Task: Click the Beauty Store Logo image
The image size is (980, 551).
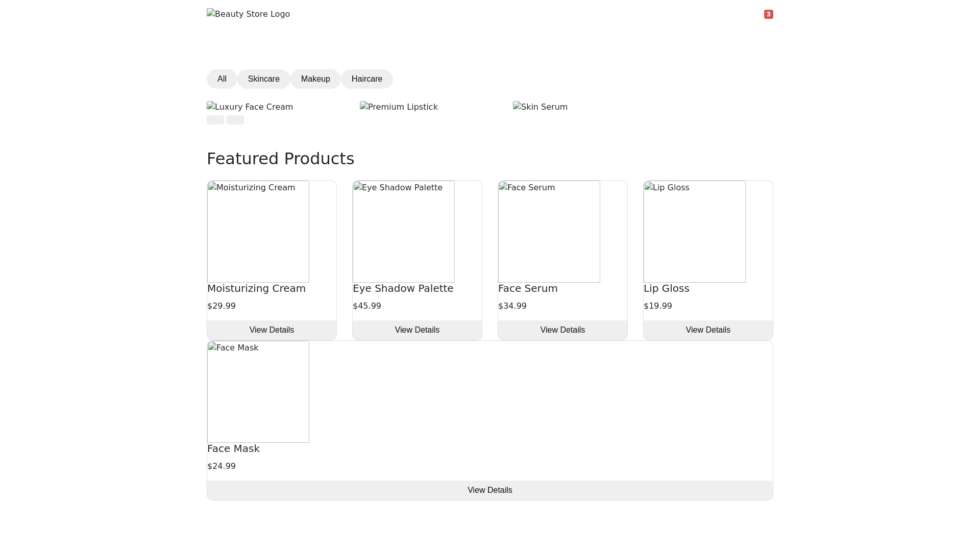Action: point(248,14)
